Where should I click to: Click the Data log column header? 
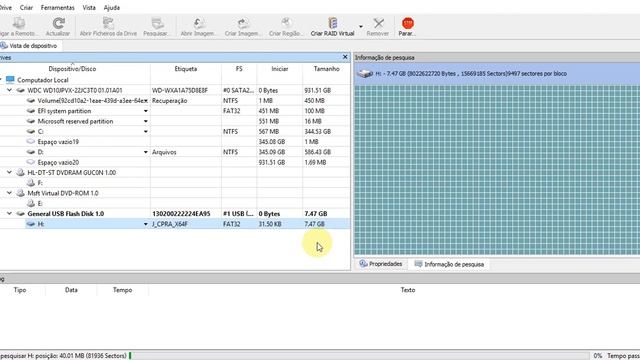point(71,290)
